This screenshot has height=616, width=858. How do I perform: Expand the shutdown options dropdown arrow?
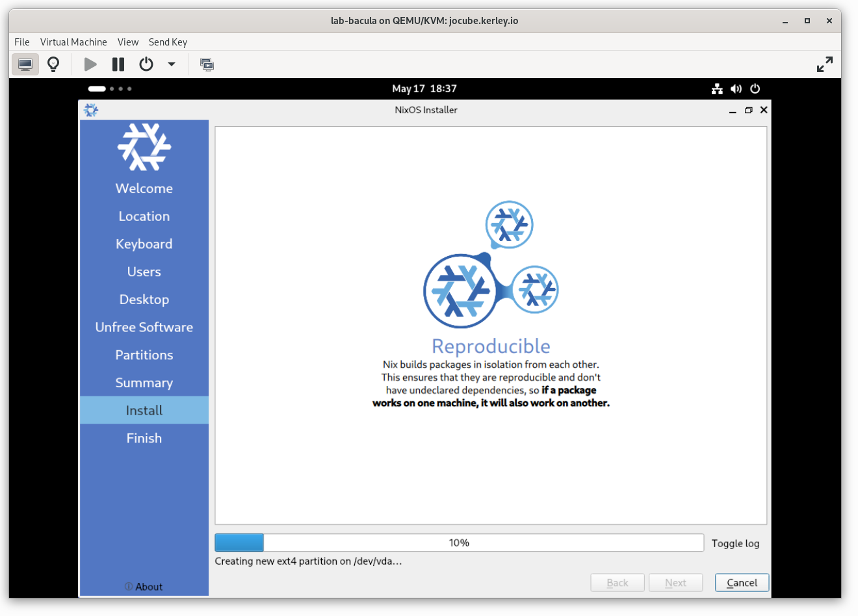(x=172, y=64)
